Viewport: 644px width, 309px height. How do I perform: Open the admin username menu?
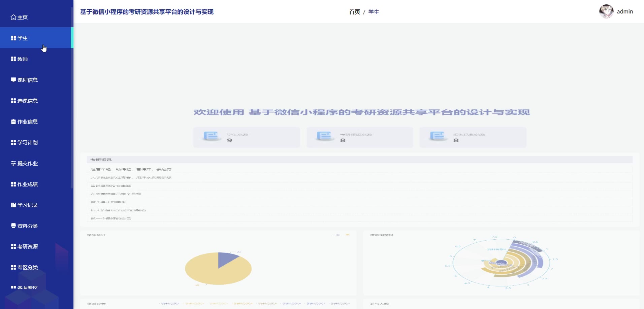[625, 11]
